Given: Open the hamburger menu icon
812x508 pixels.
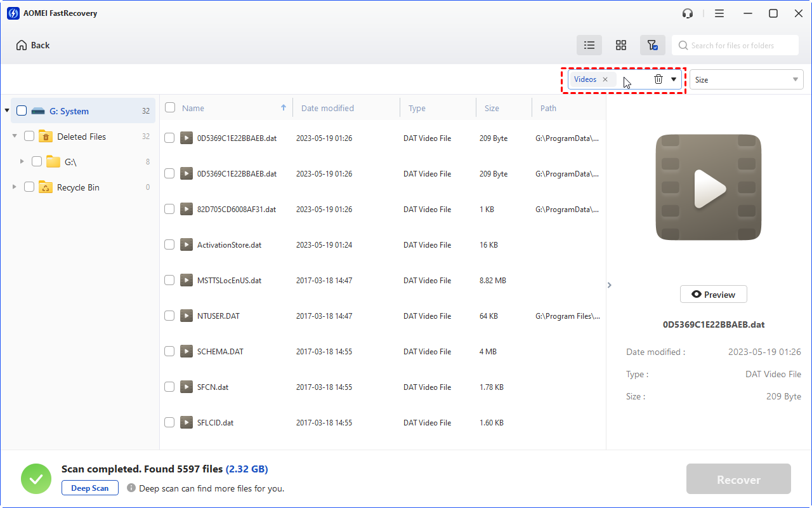Looking at the screenshot, I should [x=719, y=13].
